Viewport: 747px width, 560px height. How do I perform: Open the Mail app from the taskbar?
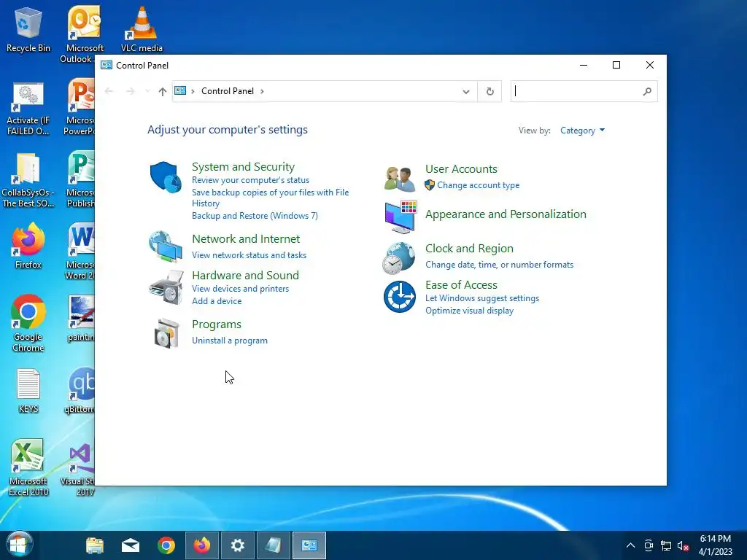pyautogui.click(x=130, y=545)
